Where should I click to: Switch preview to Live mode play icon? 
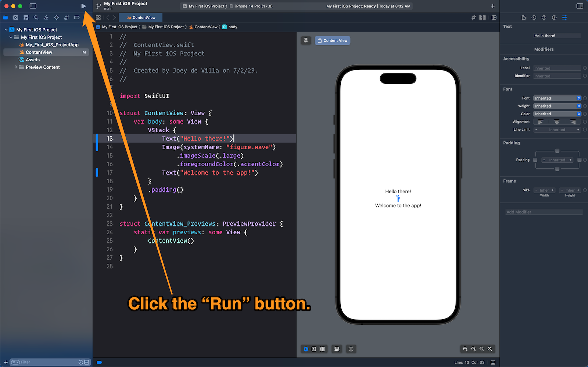[306, 349]
